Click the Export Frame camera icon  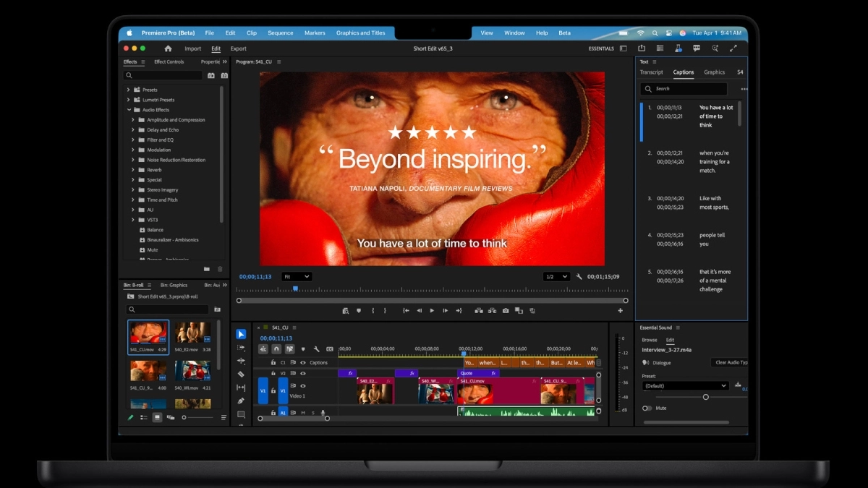click(506, 311)
